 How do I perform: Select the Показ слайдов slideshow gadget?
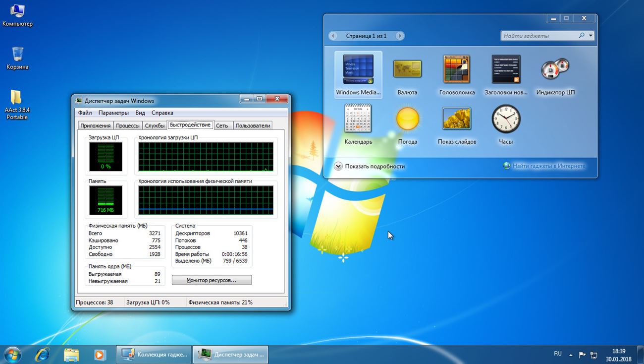pyautogui.click(x=456, y=119)
